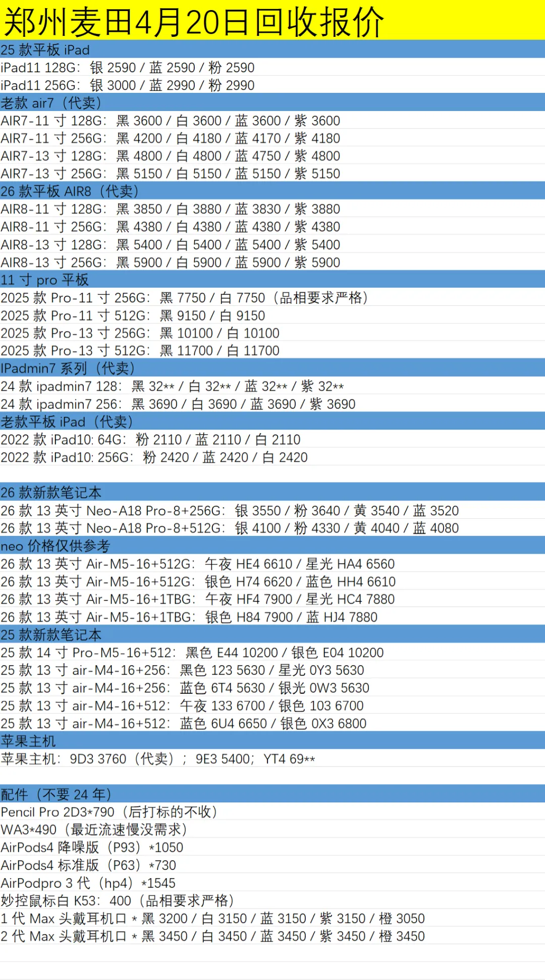The height and width of the screenshot is (980, 545).
Task: Click the Neo-A18 Pro-8+256G row
Action: click(272, 510)
